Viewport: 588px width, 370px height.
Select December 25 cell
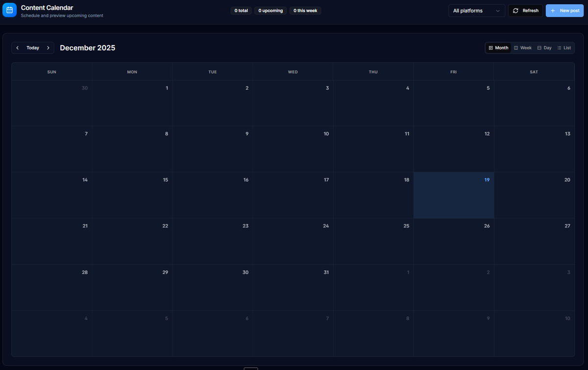click(373, 241)
